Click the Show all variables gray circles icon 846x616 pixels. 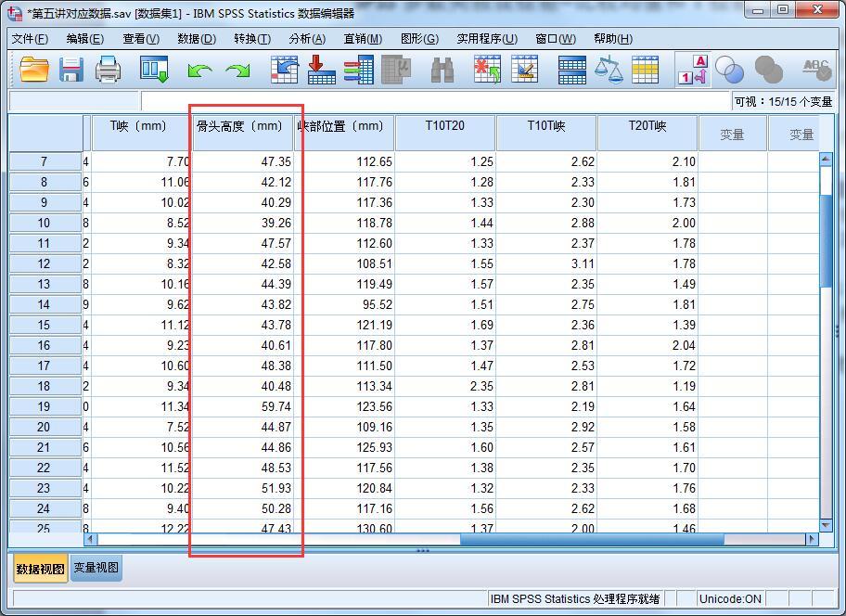769,70
